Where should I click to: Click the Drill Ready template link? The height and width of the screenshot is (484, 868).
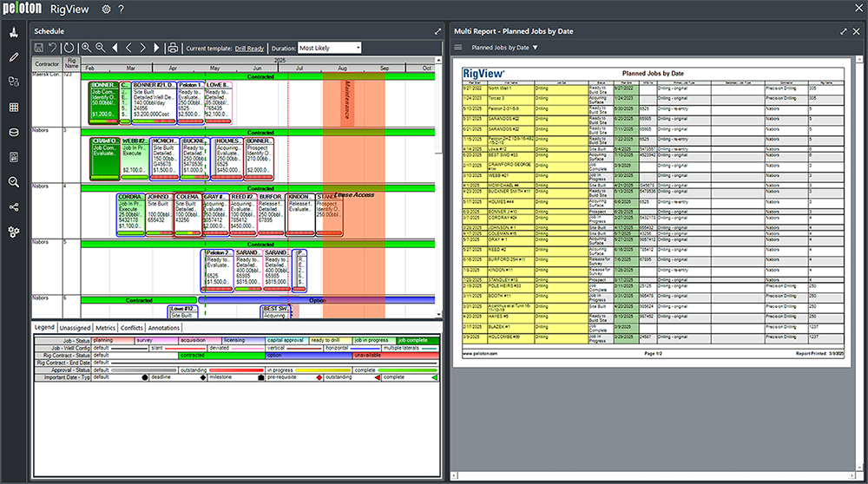(249, 49)
